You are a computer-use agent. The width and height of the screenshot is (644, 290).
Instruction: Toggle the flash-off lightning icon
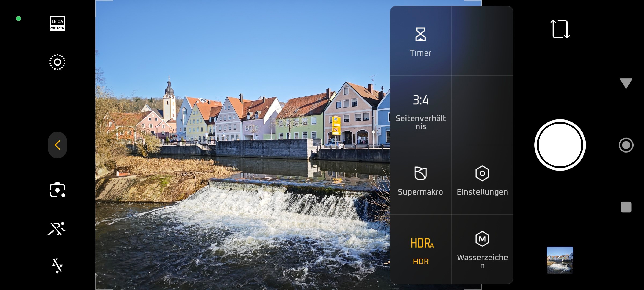coord(57,266)
